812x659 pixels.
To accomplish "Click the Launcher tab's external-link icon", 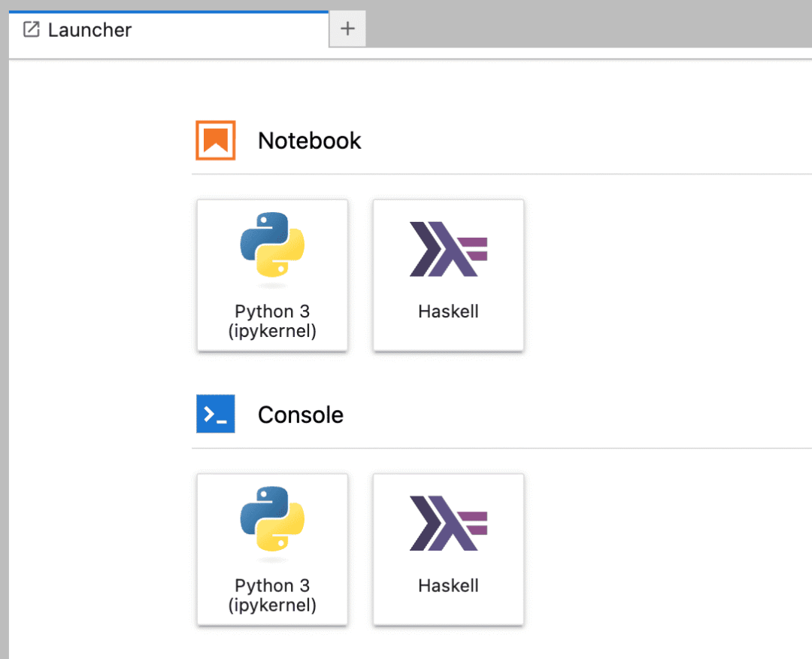I will click(x=31, y=29).
